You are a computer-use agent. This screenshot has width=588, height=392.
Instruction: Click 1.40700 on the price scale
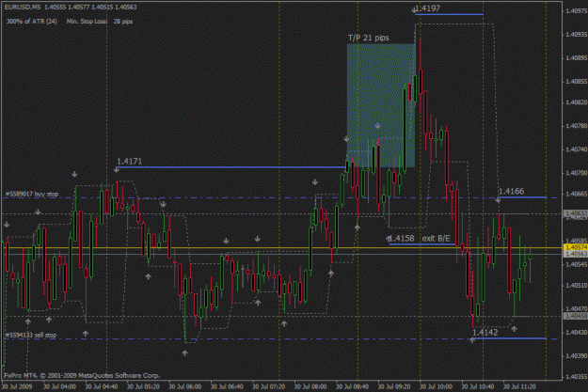(x=576, y=173)
